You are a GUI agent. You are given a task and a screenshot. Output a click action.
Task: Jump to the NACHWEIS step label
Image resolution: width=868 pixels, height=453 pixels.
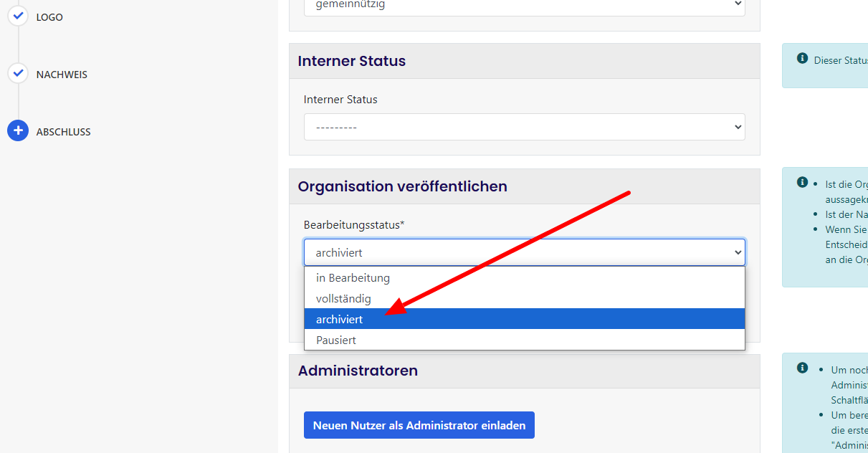pos(62,75)
